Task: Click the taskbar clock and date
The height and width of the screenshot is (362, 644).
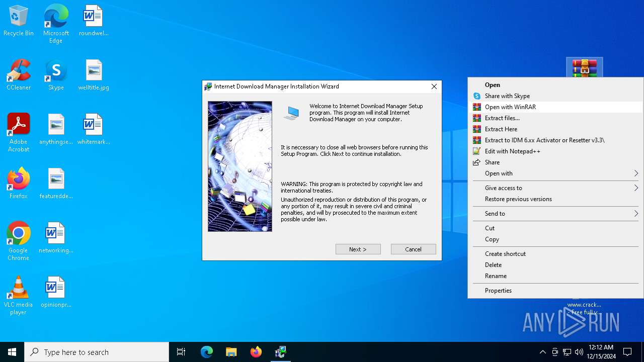Action: [601, 352]
